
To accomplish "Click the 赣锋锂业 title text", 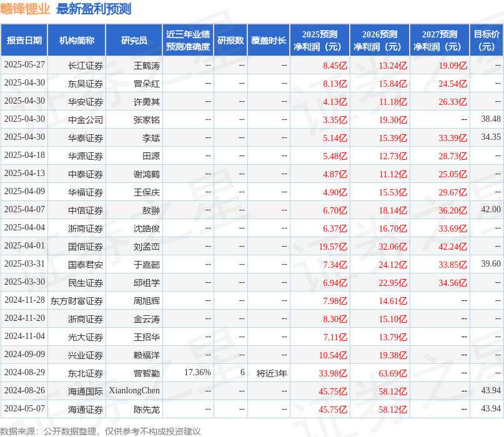I will click(25, 9).
